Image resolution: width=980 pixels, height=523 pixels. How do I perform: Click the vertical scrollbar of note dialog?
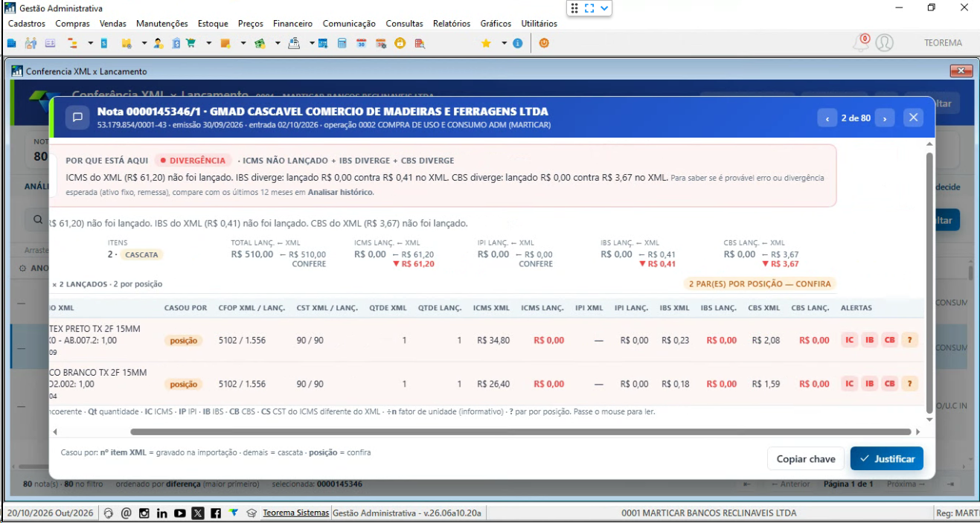(x=929, y=283)
